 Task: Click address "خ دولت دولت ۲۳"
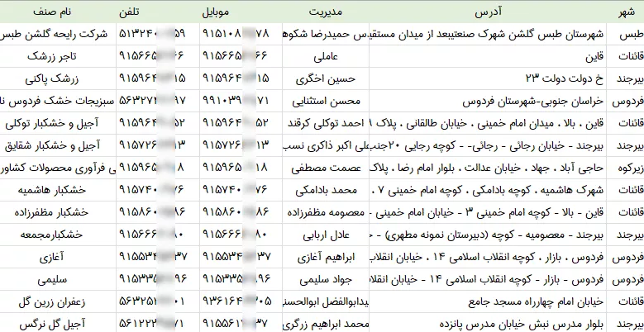tap(564, 79)
